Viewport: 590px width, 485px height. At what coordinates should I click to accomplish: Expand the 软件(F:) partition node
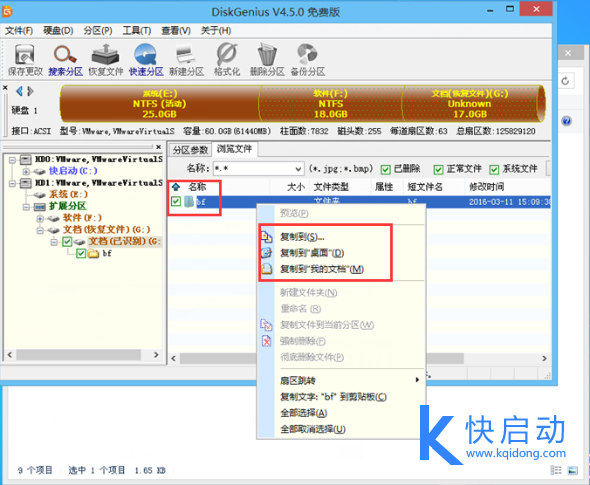[40, 218]
